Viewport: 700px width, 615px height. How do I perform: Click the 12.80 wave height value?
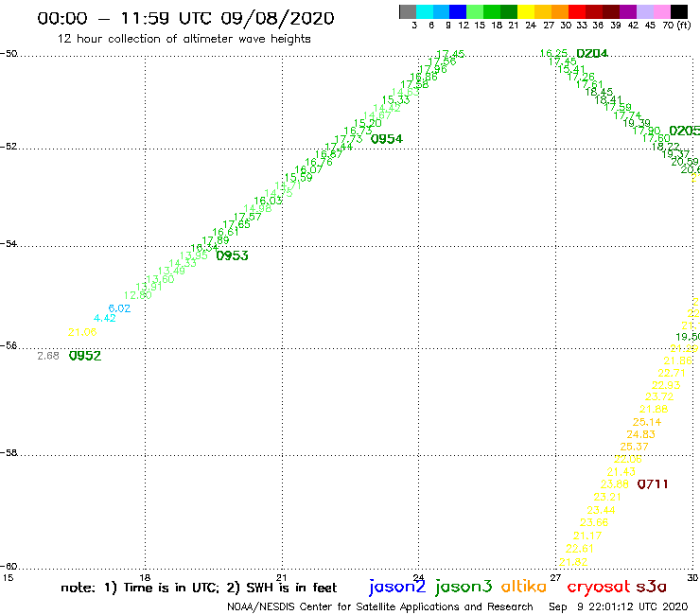(138, 295)
